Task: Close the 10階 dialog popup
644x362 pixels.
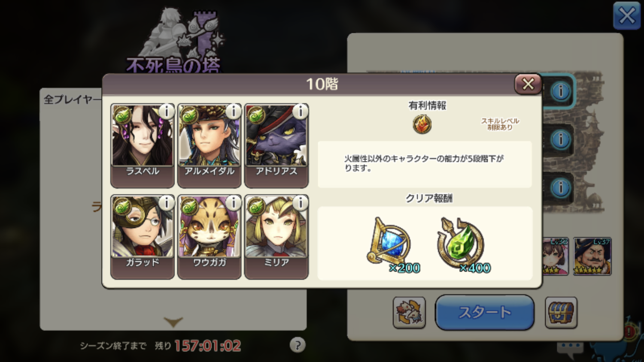Action: [x=528, y=84]
